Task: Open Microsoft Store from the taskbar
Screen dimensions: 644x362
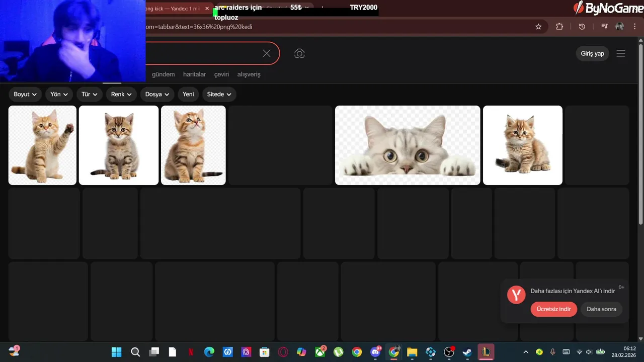Action: tap(265, 352)
